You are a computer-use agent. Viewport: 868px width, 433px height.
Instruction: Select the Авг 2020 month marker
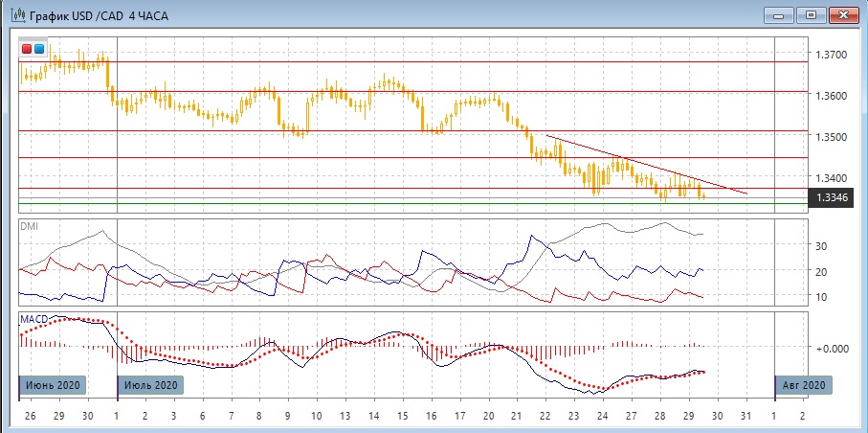pyautogui.click(x=804, y=385)
